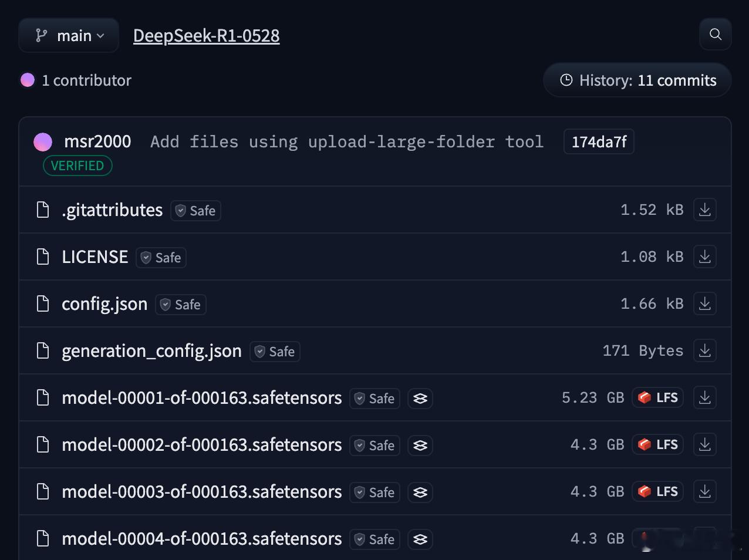Open the LICENSE file

[95, 257]
